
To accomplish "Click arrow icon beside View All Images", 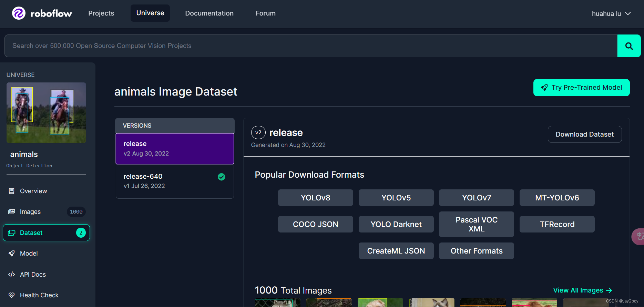I will coord(609,290).
